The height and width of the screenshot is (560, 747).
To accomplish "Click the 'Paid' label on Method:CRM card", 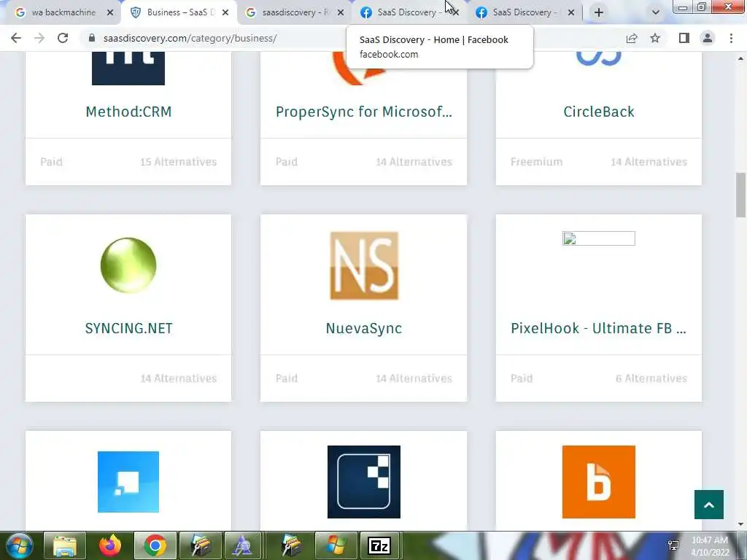I will [x=52, y=162].
